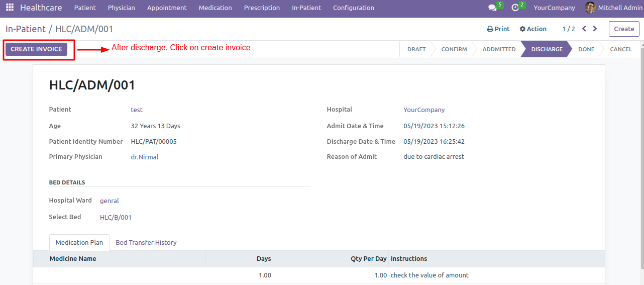Click the Create Invoice button
This screenshot has height=285, width=644.
pos(36,49)
